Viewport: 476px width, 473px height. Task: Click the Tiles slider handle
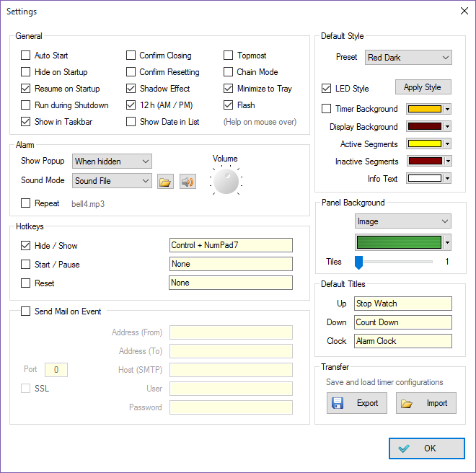click(x=359, y=262)
